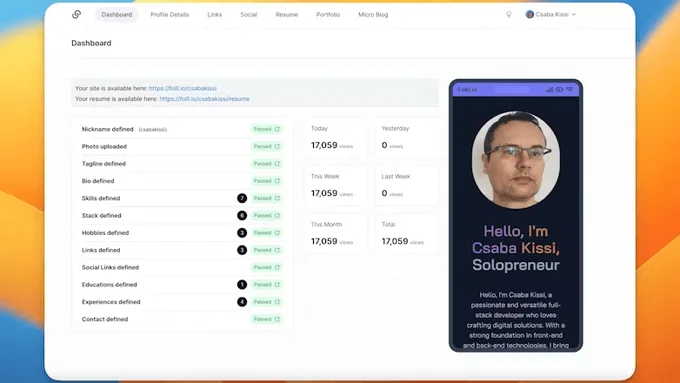The height and width of the screenshot is (383, 680).
Task: Click the edit icon in Educations defined row
Action: (278, 285)
